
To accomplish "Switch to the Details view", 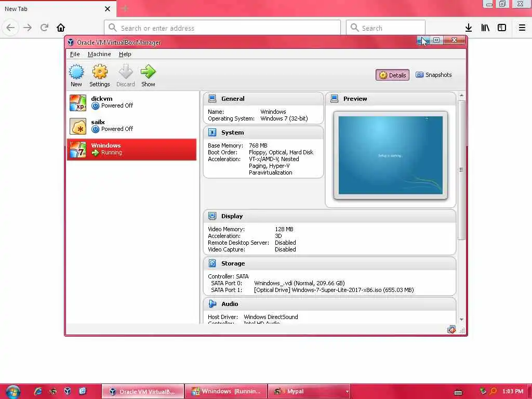I will click(392, 75).
